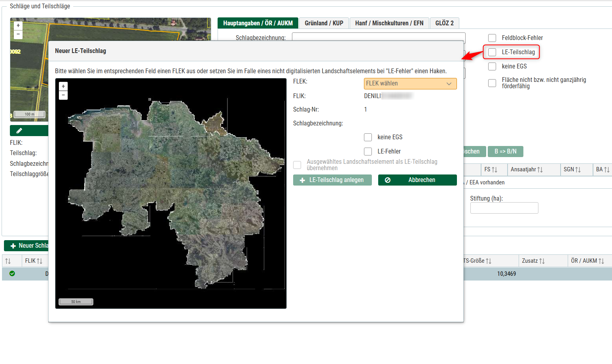Tick the keine EGS checkbox in dialog

[368, 137]
